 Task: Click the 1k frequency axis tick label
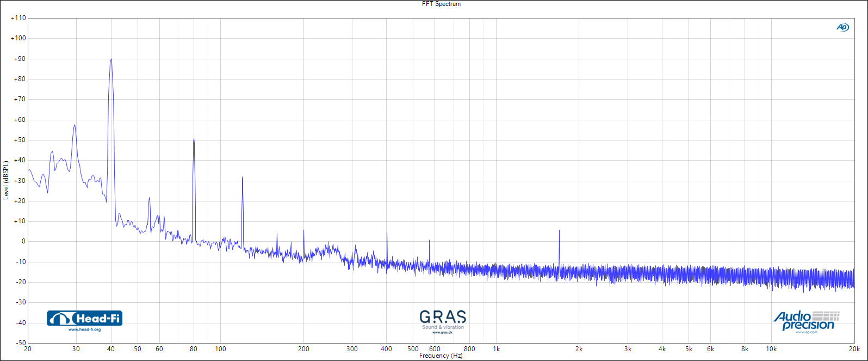[x=496, y=349]
